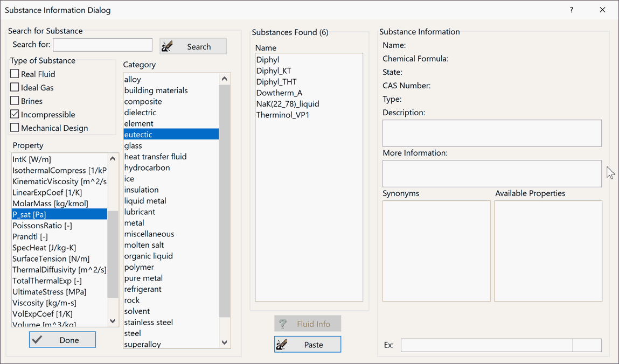Click the Paste button icon
Image resolution: width=619 pixels, height=364 pixels.
282,345
